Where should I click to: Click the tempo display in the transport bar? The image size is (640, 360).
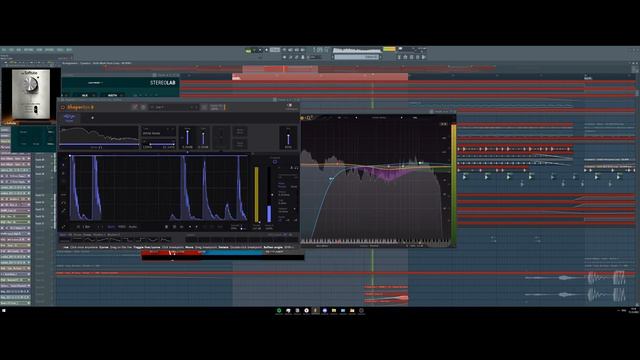(x=275, y=50)
